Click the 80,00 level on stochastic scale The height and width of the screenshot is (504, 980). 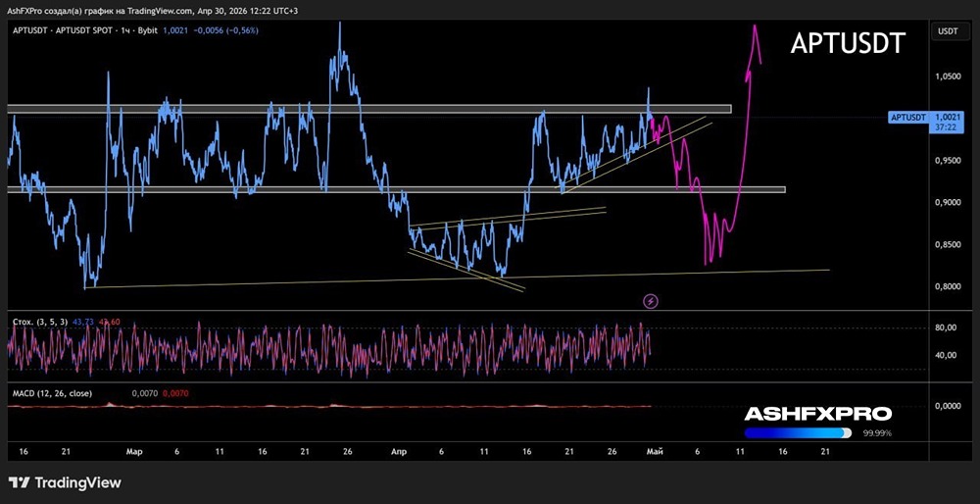[x=947, y=328]
